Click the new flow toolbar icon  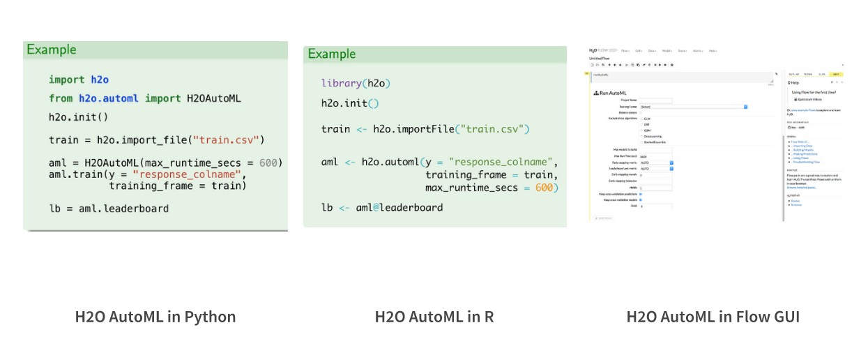coord(591,65)
